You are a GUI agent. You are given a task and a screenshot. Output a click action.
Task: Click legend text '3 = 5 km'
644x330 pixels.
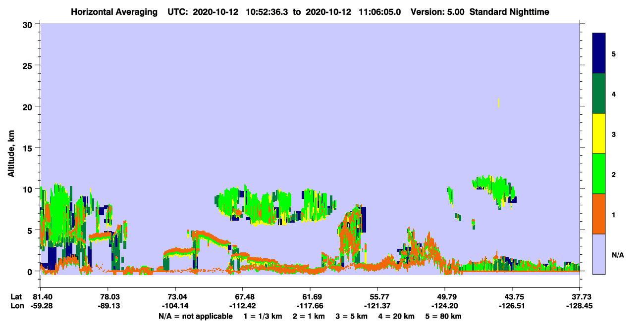pos(352,316)
